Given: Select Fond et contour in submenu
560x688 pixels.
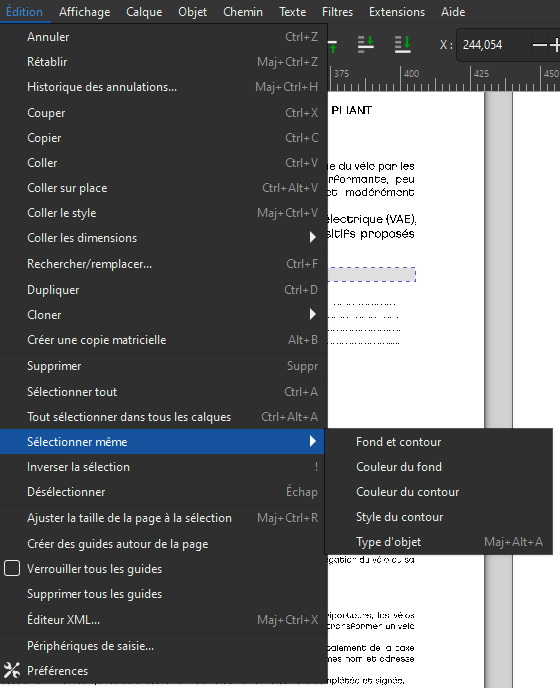Looking at the screenshot, I should coord(439,442).
